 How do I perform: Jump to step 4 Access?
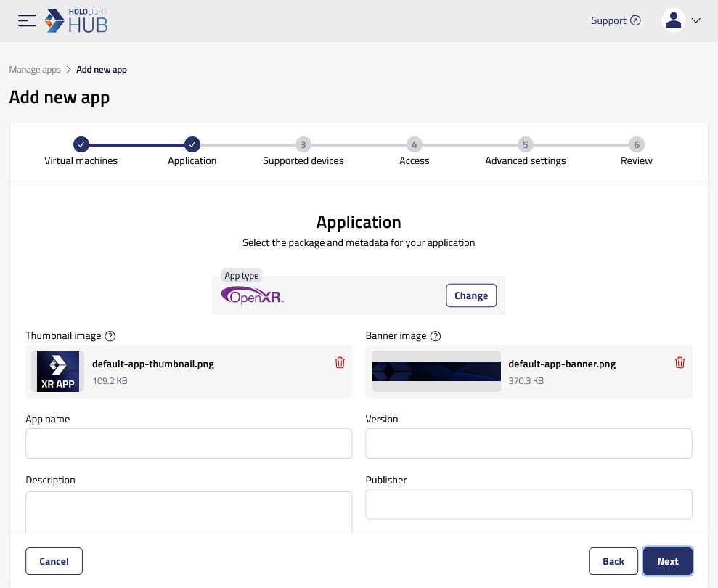415,144
